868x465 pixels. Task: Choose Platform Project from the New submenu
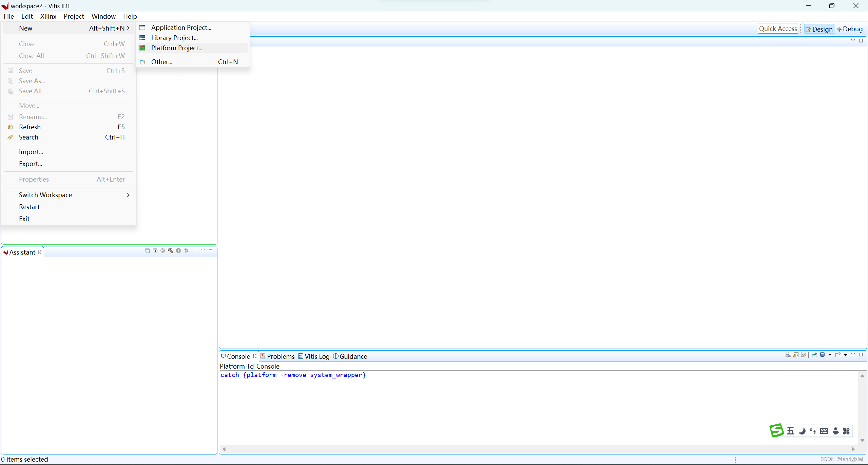point(177,48)
